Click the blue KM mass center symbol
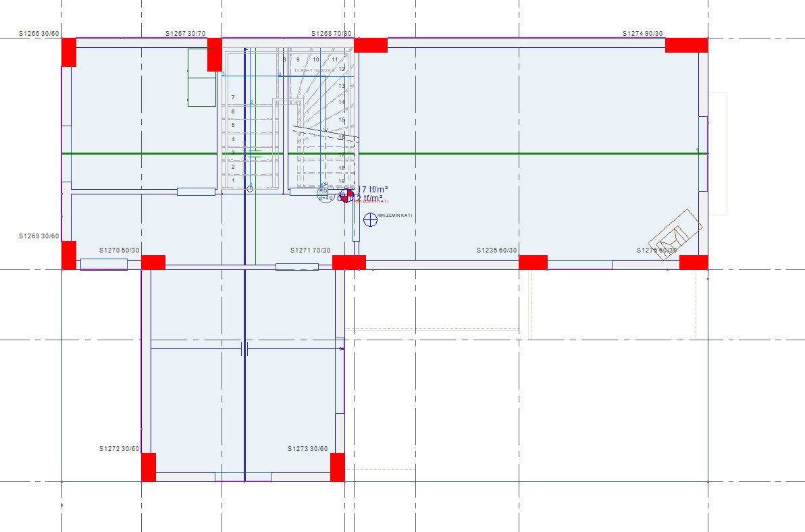805x532 pixels. (x=370, y=219)
